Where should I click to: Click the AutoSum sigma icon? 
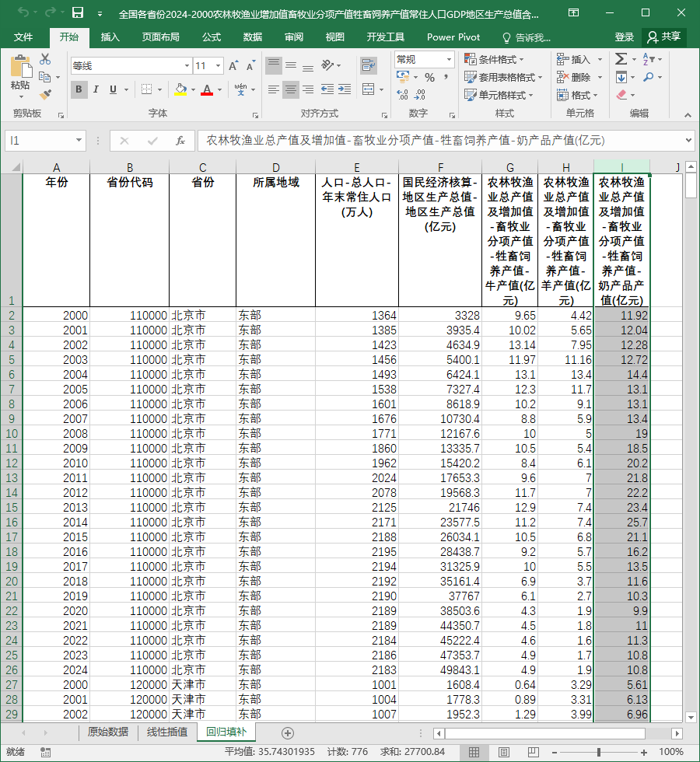point(621,59)
